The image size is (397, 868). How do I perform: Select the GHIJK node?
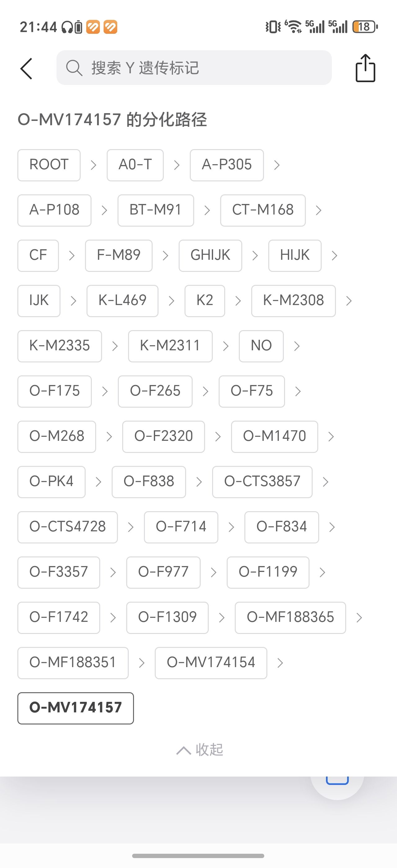210,255
